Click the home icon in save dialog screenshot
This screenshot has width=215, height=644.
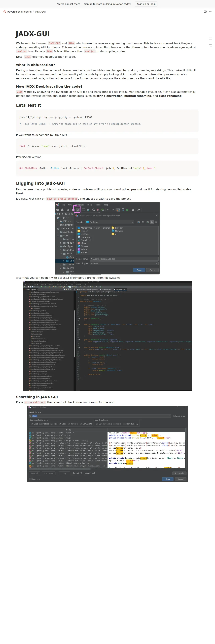pos(143,222)
